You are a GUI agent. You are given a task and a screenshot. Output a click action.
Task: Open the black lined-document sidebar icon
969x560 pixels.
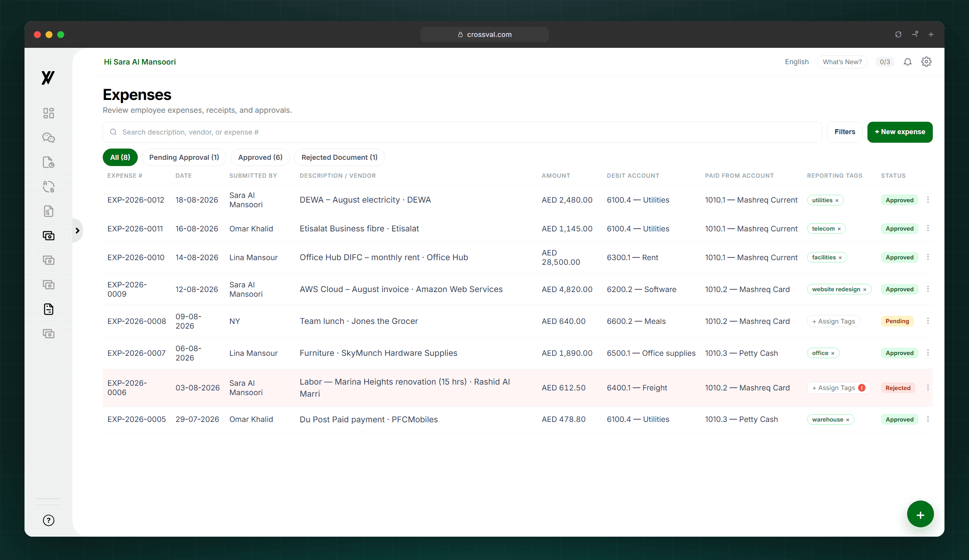49,309
